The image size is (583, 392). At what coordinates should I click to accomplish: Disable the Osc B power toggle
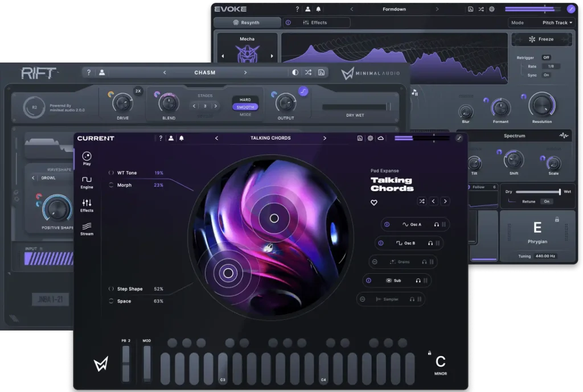tap(380, 243)
